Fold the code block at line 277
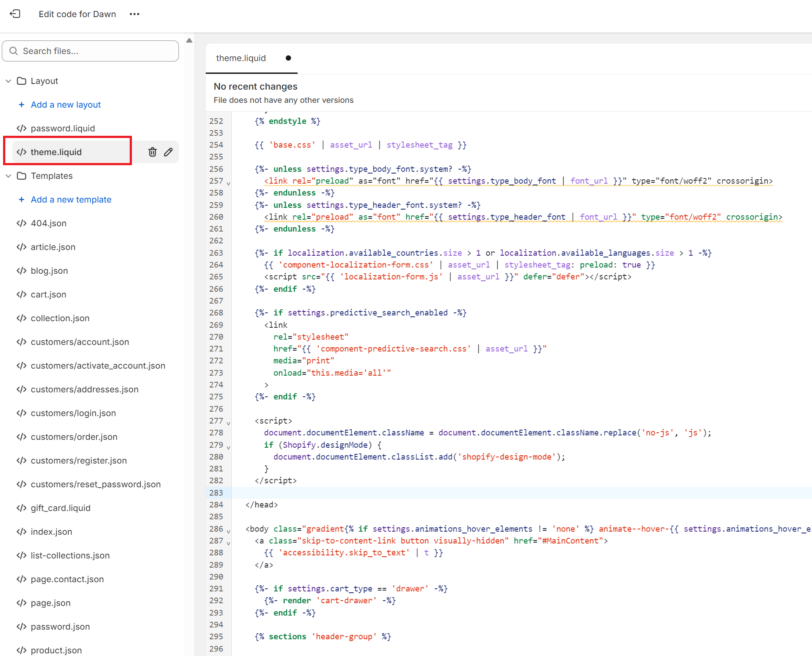 point(228,423)
